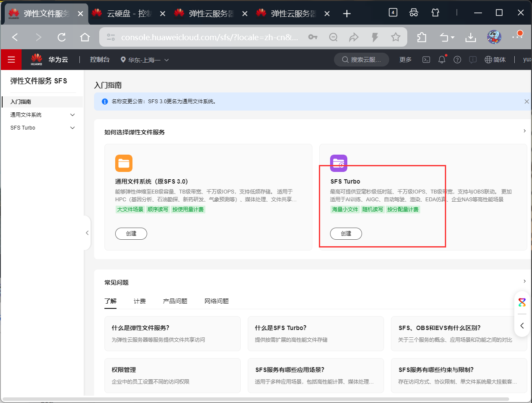The image size is (532, 403).
Task: Click the shirt skin icon in title bar
Action: click(x=435, y=13)
